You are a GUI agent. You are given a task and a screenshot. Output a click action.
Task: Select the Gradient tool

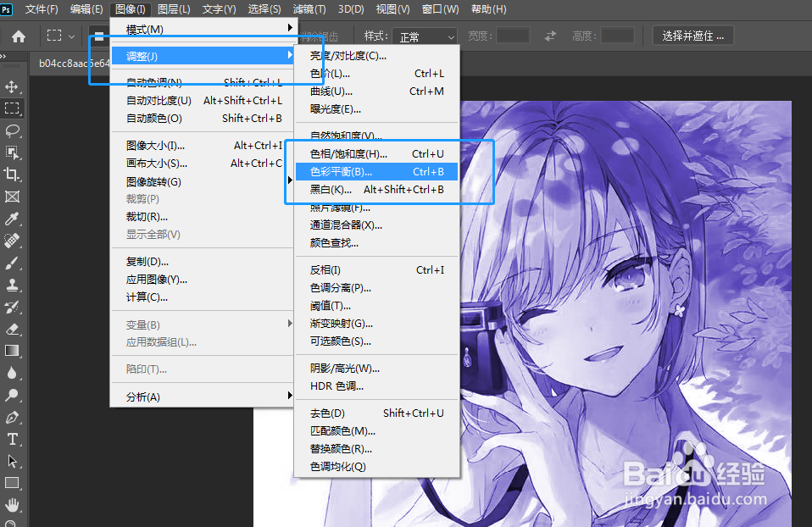(12, 351)
